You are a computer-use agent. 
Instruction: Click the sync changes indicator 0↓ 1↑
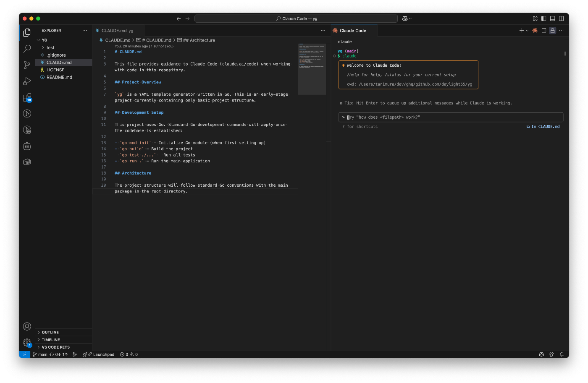pos(58,354)
